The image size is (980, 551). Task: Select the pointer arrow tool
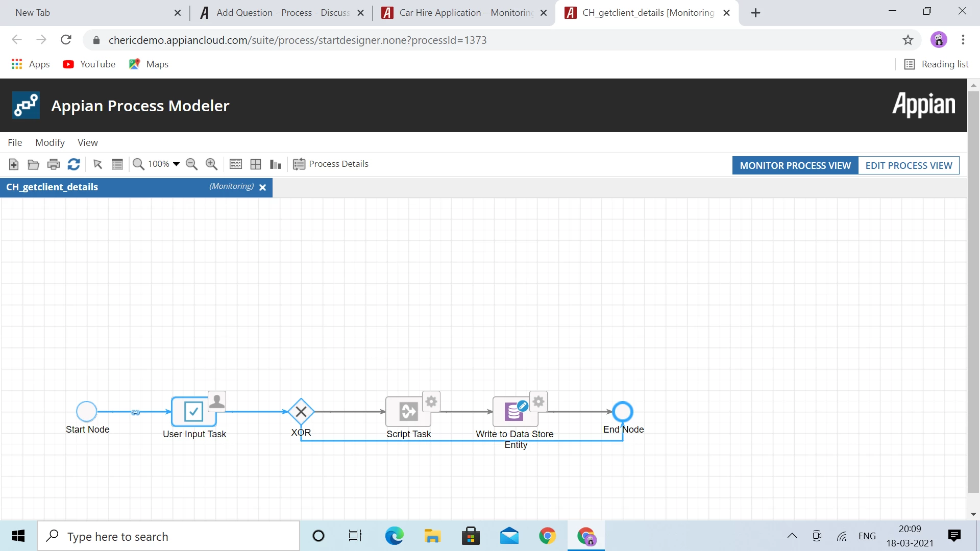97,164
